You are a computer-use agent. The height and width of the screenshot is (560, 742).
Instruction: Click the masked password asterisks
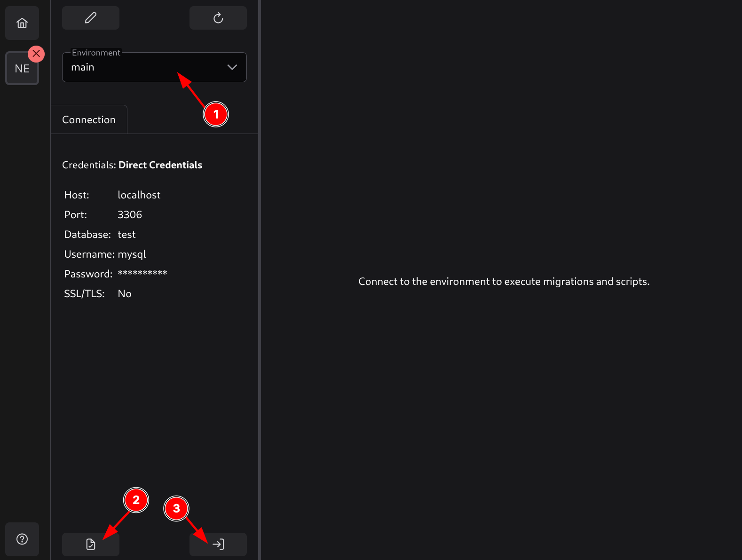(142, 274)
